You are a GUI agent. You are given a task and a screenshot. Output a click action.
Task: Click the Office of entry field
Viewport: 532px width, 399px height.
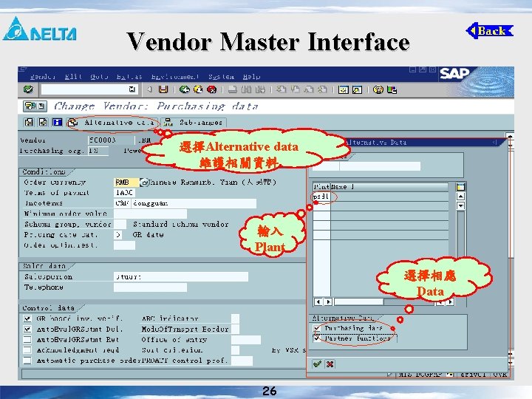pos(246,340)
